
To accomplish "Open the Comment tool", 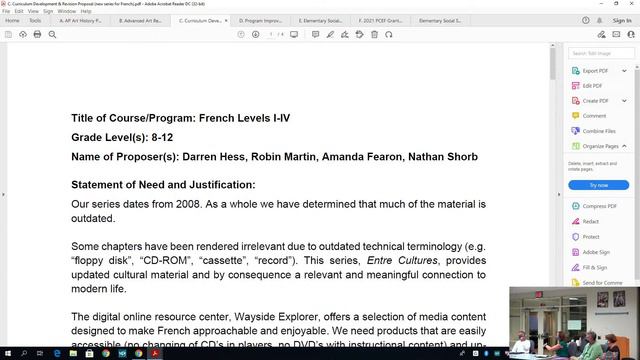I will [x=594, y=116].
